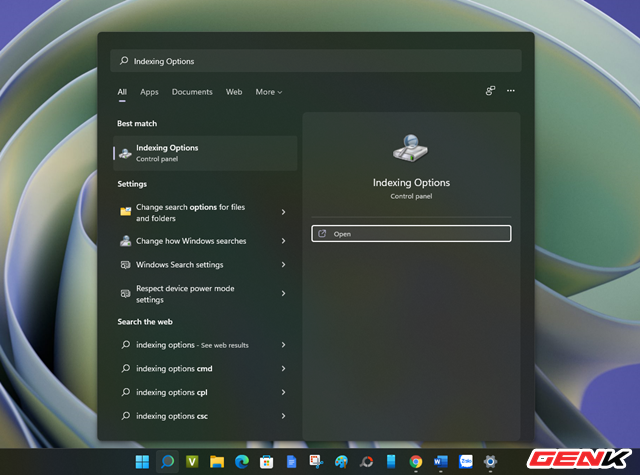640x475 pixels.
Task: Expand chevron for Windows Search settings
Action: click(x=283, y=265)
